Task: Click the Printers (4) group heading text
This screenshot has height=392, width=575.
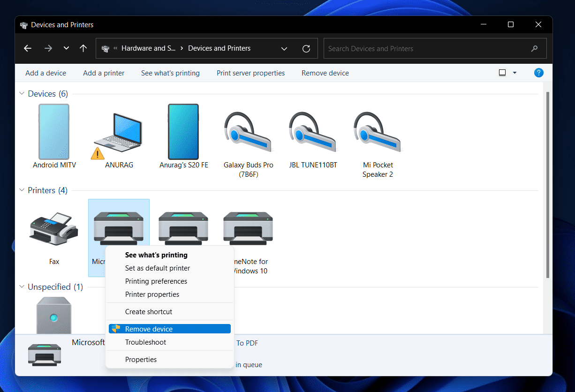Action: (47, 190)
